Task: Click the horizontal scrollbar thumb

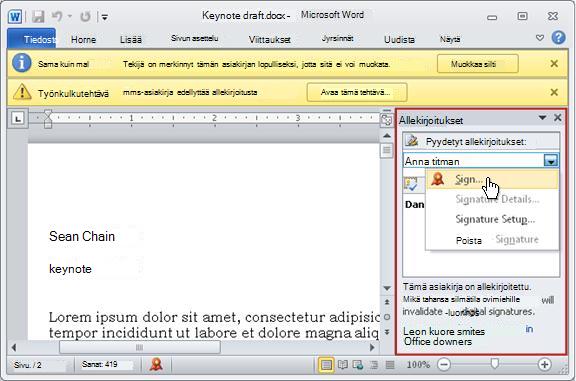Action: point(140,348)
